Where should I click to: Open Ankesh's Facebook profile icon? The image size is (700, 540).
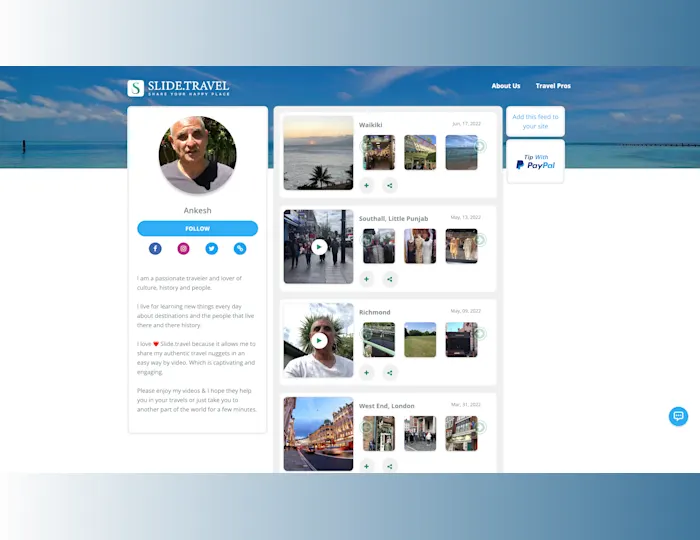(x=155, y=249)
